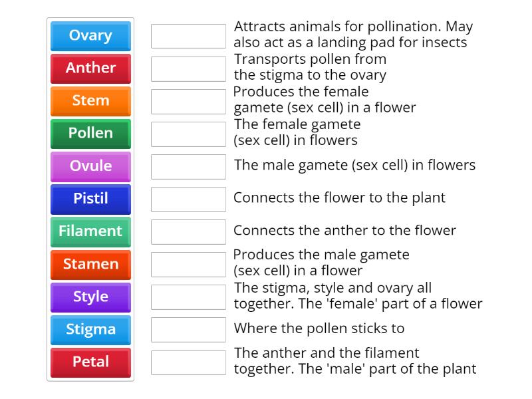Screen dimensions: 532x399
Task: Click the answer box beside connects flower to plant
Action: (x=188, y=199)
